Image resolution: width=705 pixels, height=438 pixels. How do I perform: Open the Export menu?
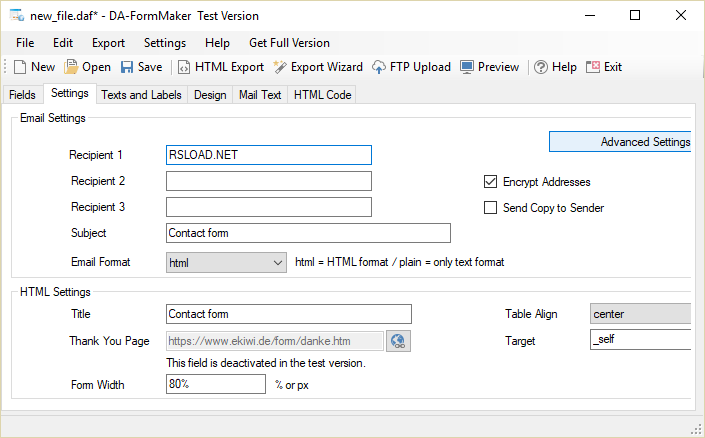[108, 43]
